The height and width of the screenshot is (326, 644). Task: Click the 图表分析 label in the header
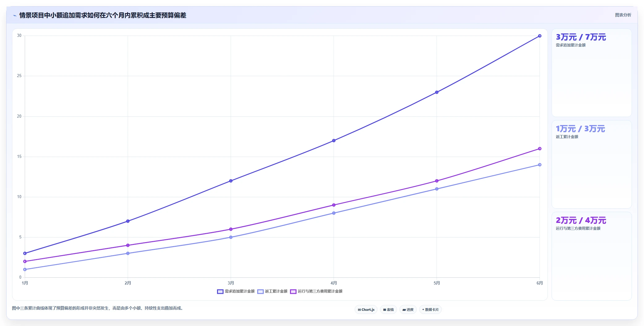coord(623,15)
